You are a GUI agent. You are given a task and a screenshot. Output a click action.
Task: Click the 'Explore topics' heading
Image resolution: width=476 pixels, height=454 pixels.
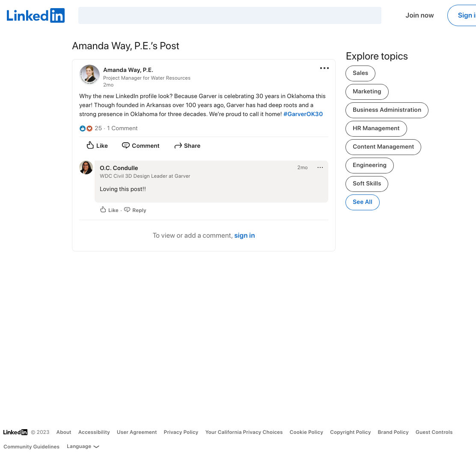pos(377,56)
